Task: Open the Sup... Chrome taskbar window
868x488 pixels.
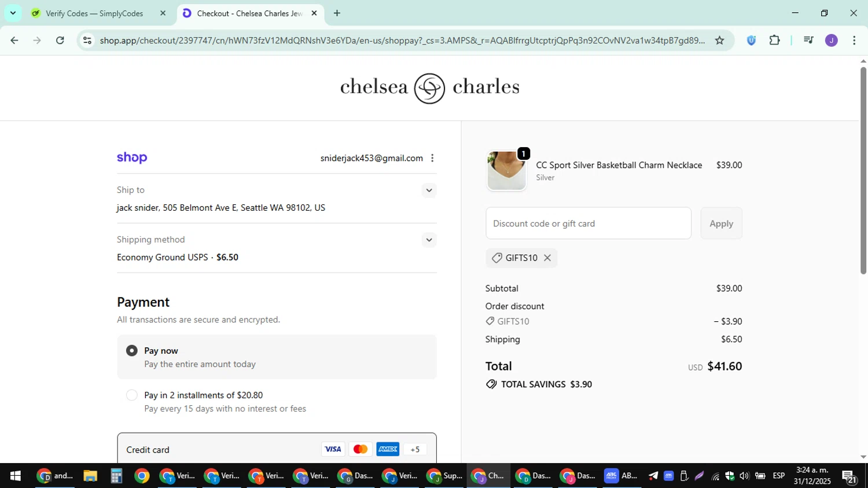Action: [x=444, y=476]
